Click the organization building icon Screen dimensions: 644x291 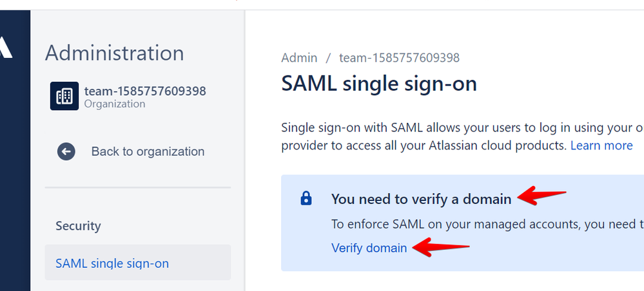(x=64, y=96)
